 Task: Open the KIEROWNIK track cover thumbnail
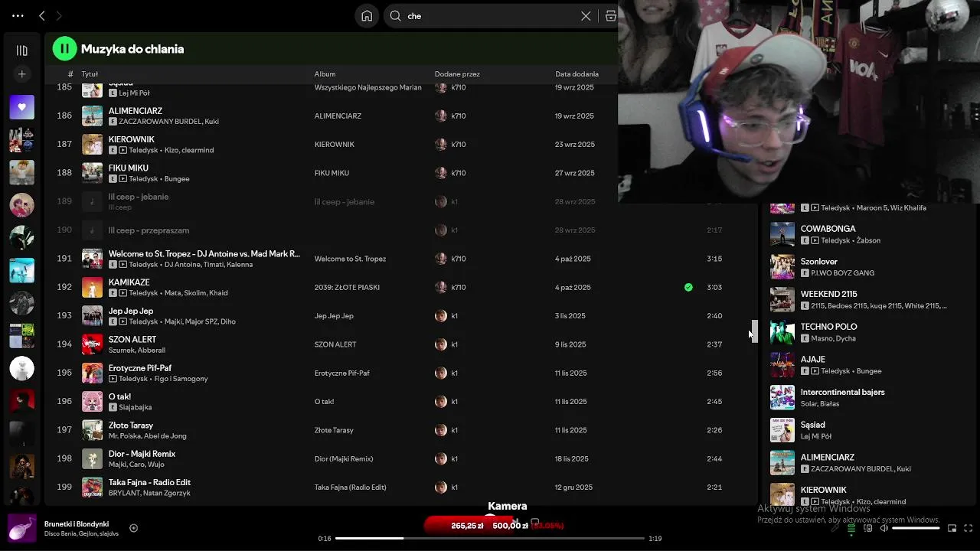92,145
